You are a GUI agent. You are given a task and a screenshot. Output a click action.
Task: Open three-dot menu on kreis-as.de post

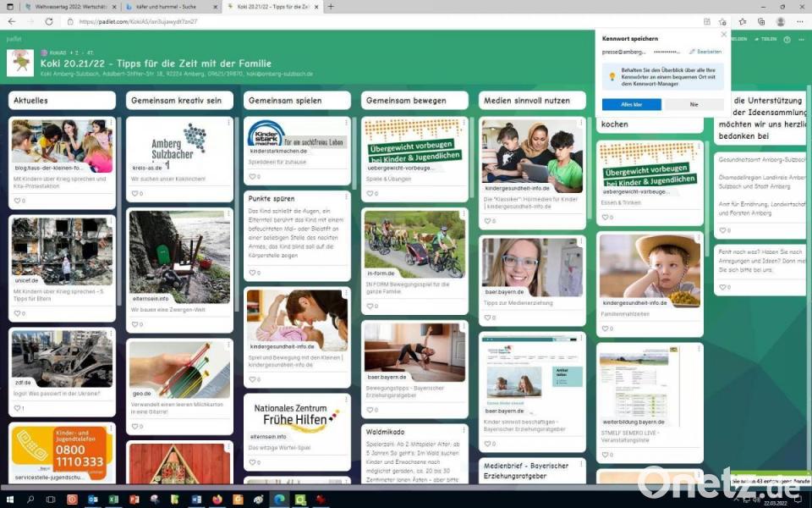tap(228, 124)
